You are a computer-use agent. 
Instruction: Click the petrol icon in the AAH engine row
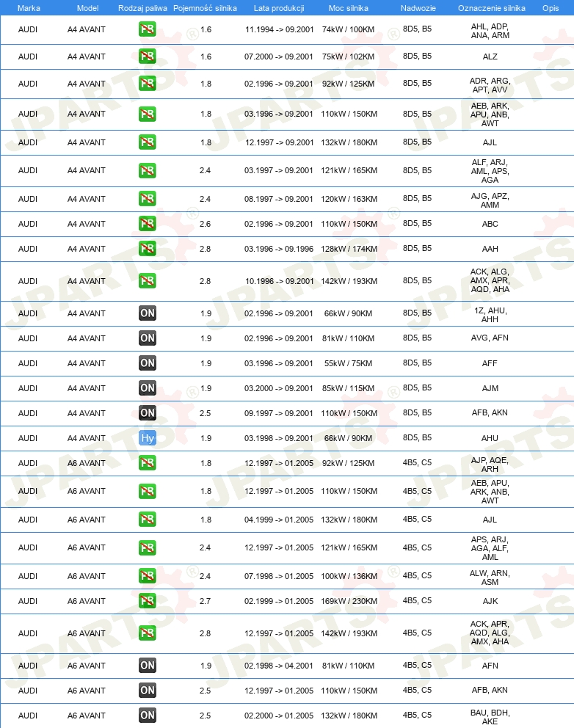(x=148, y=249)
